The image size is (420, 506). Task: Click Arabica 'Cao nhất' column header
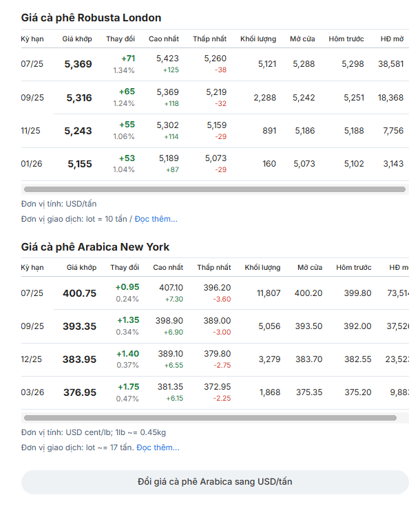coord(168,267)
